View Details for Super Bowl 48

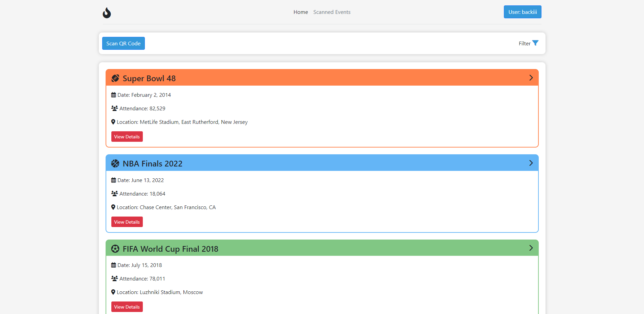[127, 137]
